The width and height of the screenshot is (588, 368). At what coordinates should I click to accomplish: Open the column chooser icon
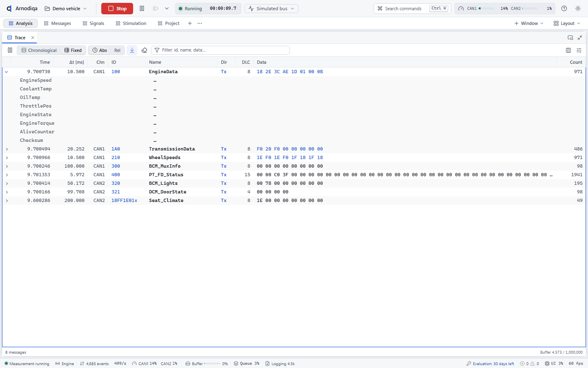[568, 50]
